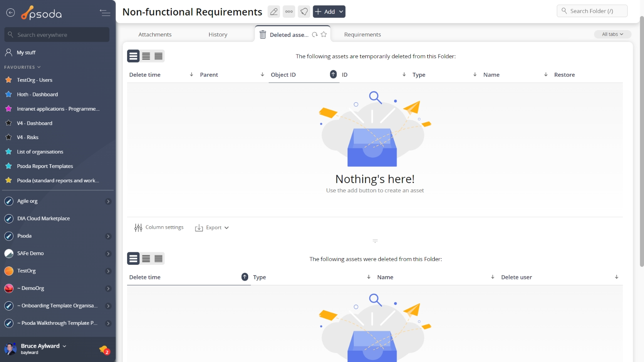Open Psoda (standard reports and work...) favourite

pyautogui.click(x=58, y=181)
